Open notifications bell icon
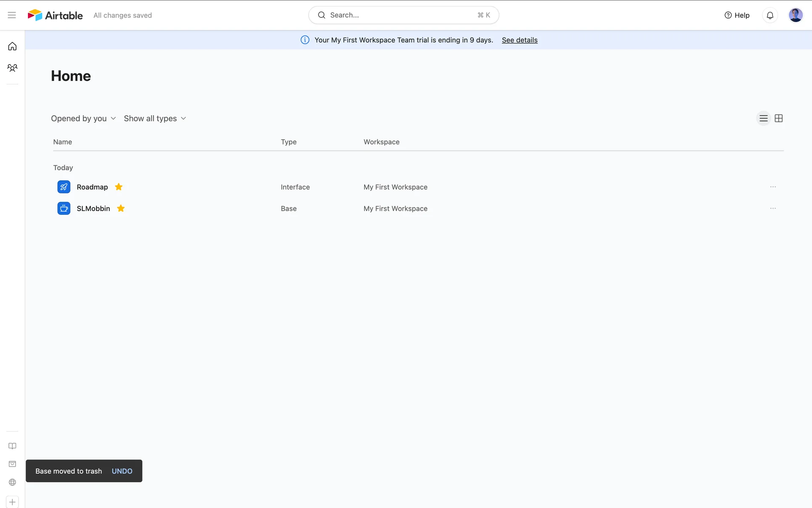This screenshot has width=812, height=508. [x=770, y=15]
